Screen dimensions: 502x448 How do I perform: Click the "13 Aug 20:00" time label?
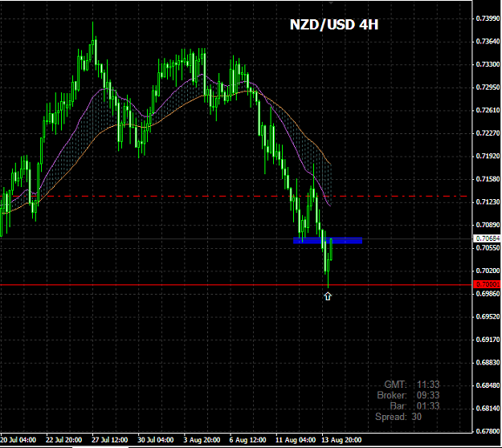(341, 440)
